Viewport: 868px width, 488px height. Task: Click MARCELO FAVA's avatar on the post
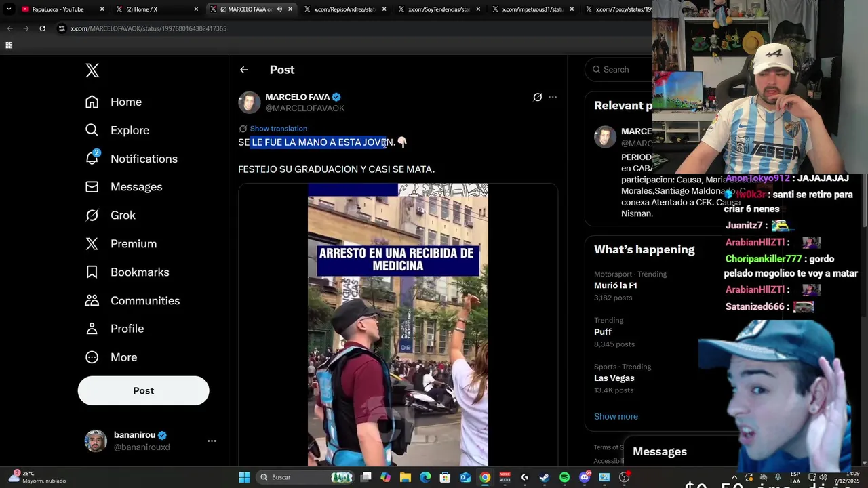(250, 102)
